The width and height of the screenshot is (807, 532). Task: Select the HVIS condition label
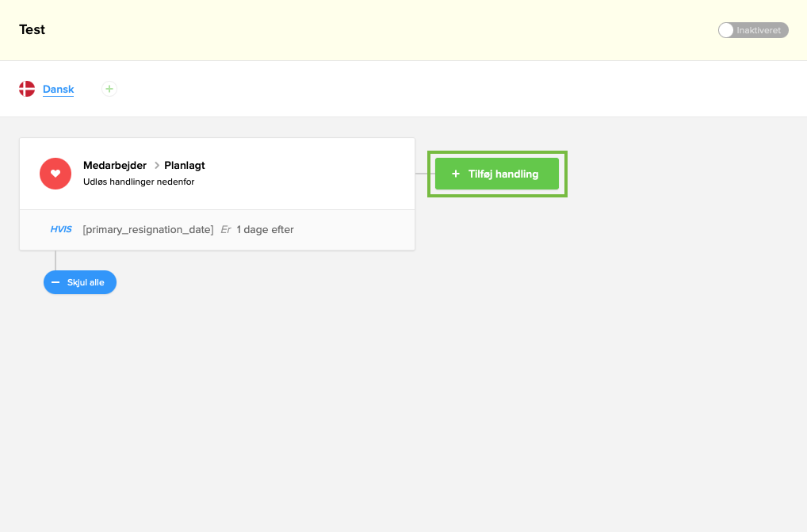(x=61, y=229)
